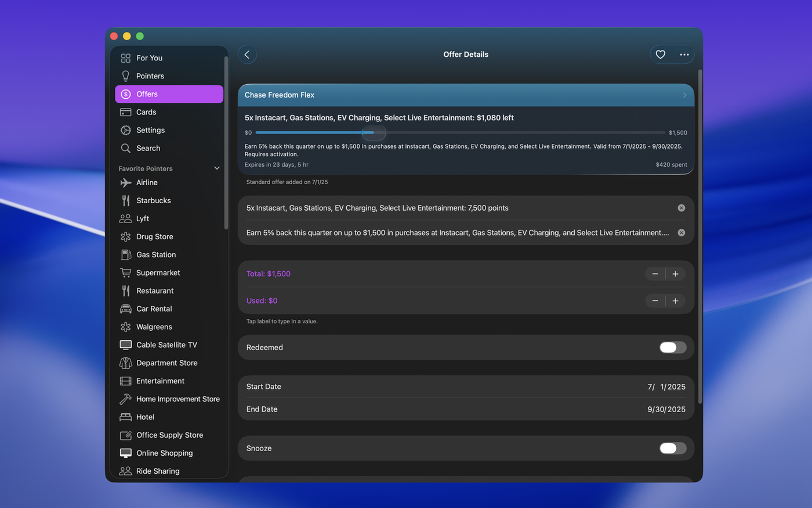Collapse the Favorite Pointers section
The height and width of the screenshot is (508, 812).
point(217,168)
